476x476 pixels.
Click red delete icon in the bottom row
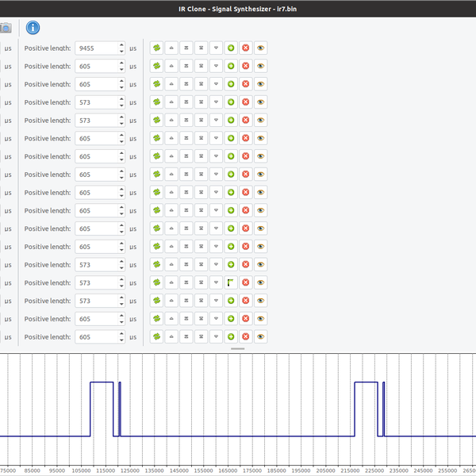point(245,337)
